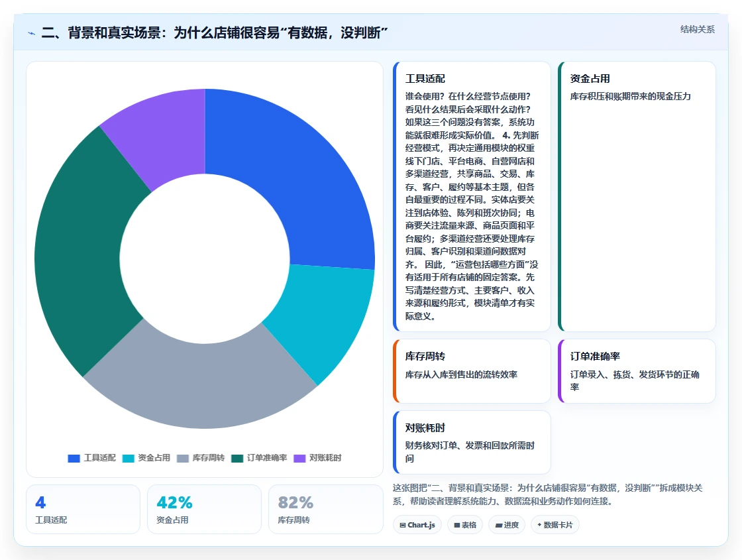Image resolution: width=742 pixels, height=560 pixels.
Task: Toggle the 资金占用 legend entry
Action: tap(146, 458)
